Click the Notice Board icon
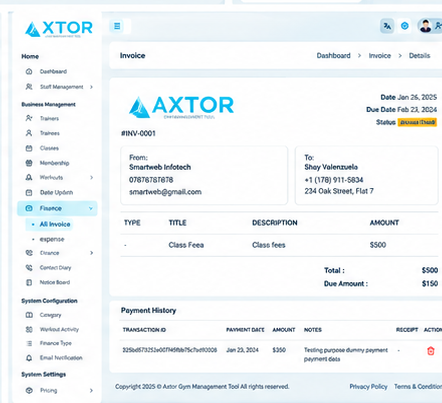The image size is (442, 403). point(29,282)
